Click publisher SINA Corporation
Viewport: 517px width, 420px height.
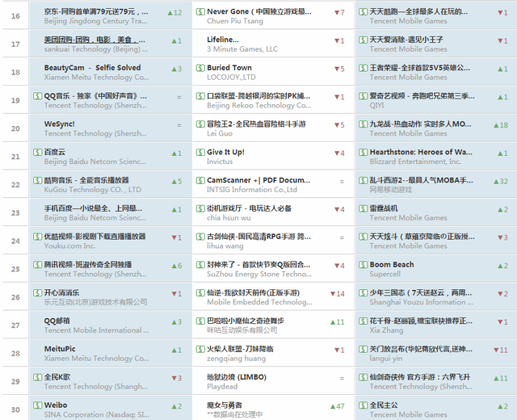coord(97,414)
